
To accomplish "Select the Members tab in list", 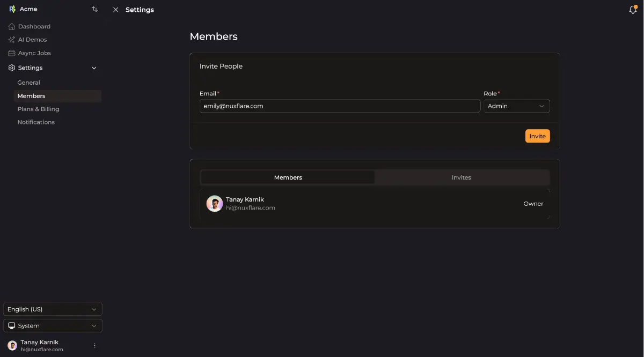I will click(x=288, y=177).
